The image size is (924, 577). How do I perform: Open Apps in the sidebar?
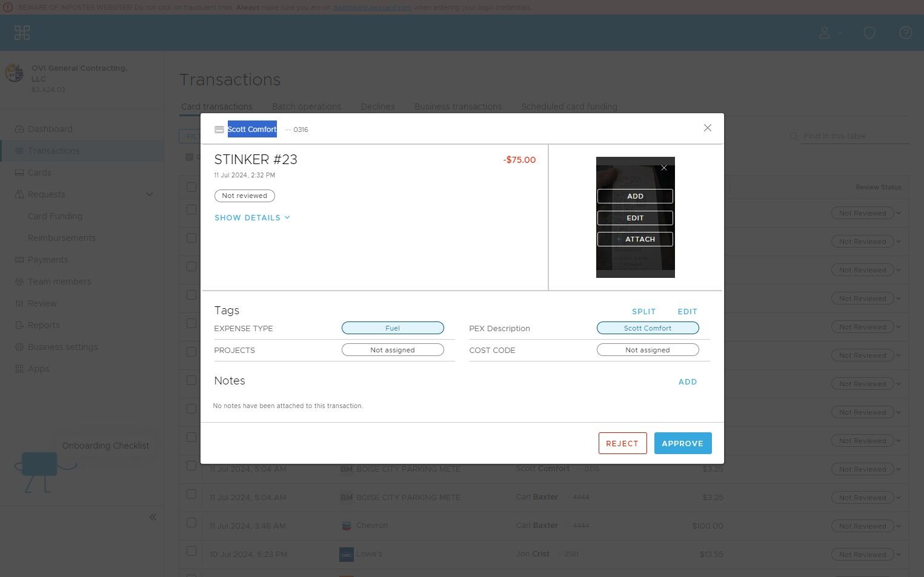(38, 369)
